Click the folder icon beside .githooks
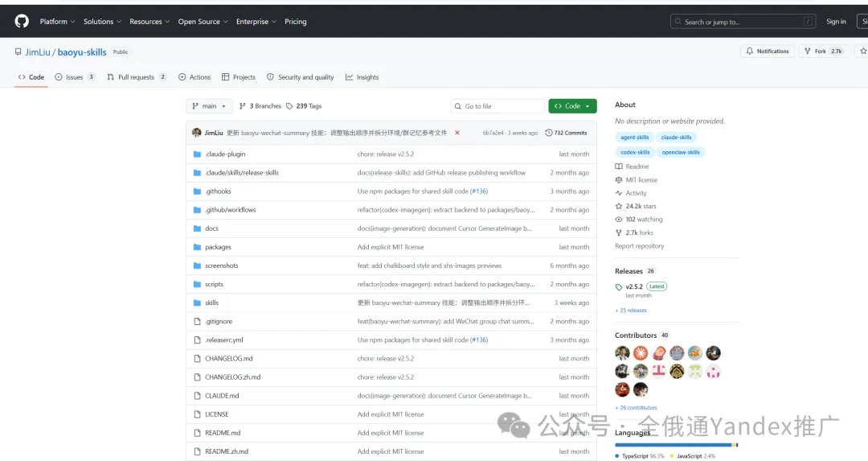Viewport: 868px width, 461px height. pyautogui.click(x=197, y=191)
